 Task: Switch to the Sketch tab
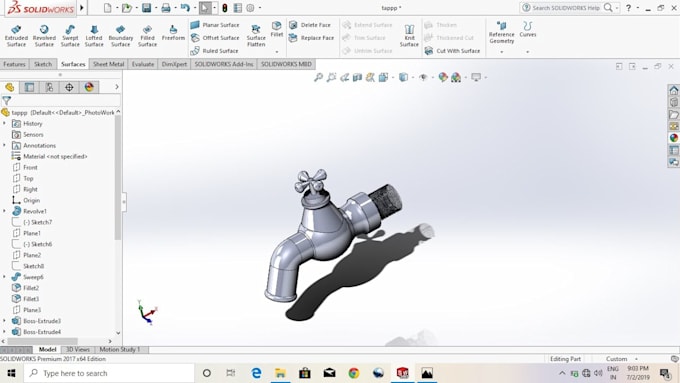43,64
